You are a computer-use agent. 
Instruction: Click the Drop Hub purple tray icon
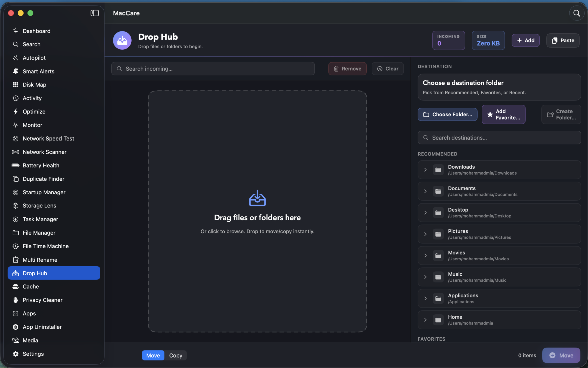(122, 40)
